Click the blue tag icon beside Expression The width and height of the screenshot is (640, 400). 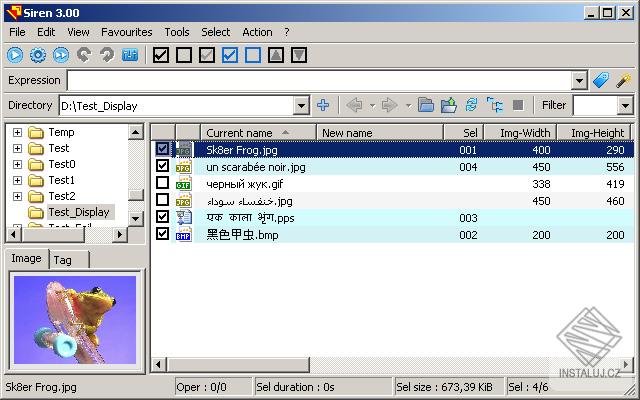pos(600,80)
